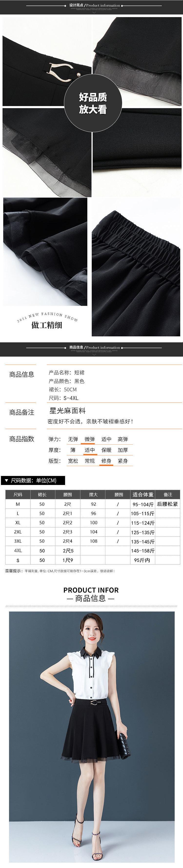Select the 微弹 elasticity option
This screenshot has width=183, height=868.
pos(90,439)
